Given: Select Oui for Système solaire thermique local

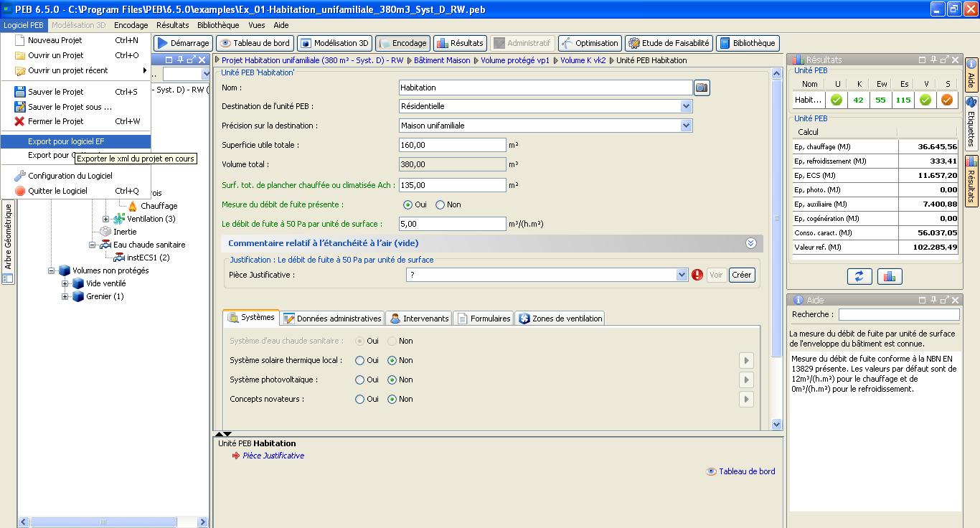Looking at the screenshot, I should [359, 360].
